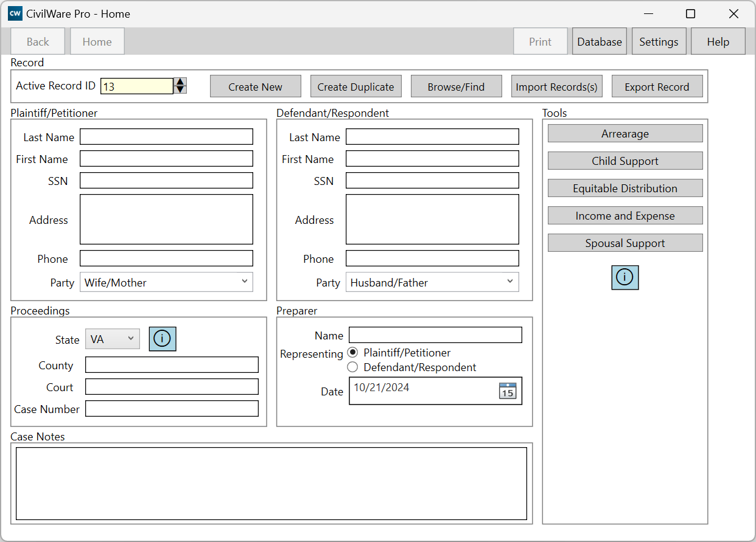This screenshot has width=756, height=542.
Task: Increment the Active Record ID
Action: pos(180,82)
